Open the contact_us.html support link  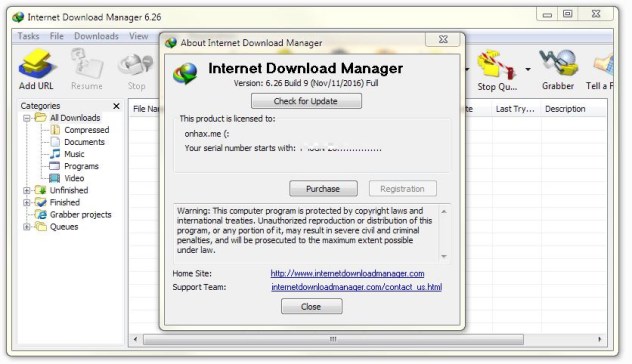pyautogui.click(x=356, y=287)
